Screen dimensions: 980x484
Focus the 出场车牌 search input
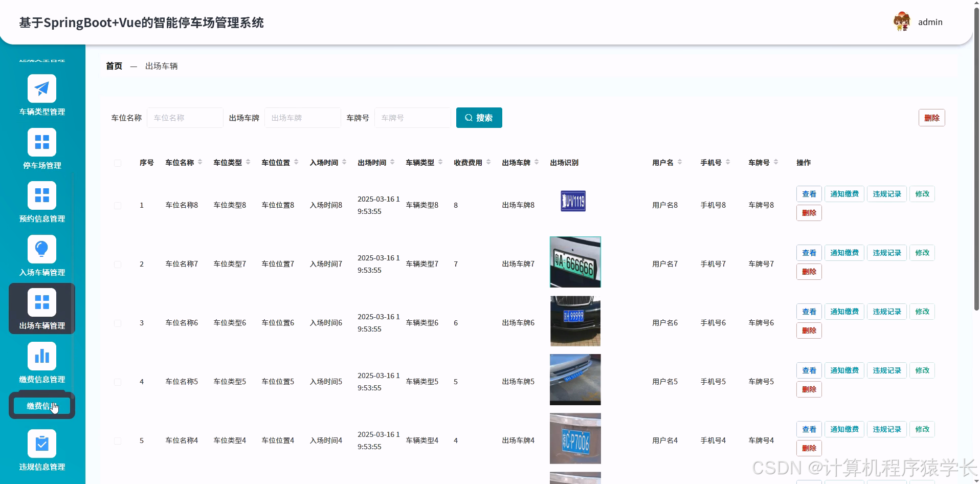pos(303,118)
